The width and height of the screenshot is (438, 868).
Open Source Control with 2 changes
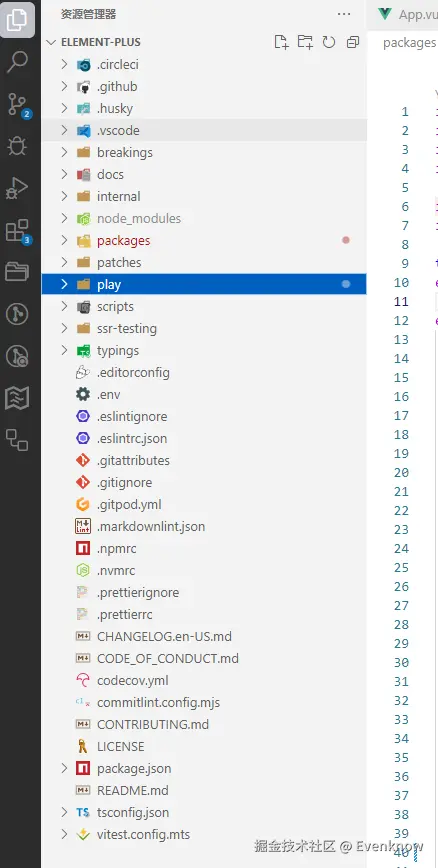coord(18,105)
